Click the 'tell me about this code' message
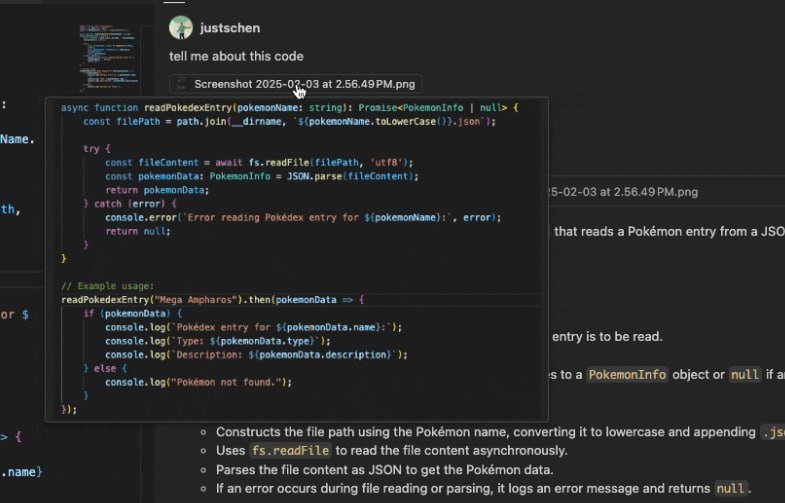 (236, 56)
